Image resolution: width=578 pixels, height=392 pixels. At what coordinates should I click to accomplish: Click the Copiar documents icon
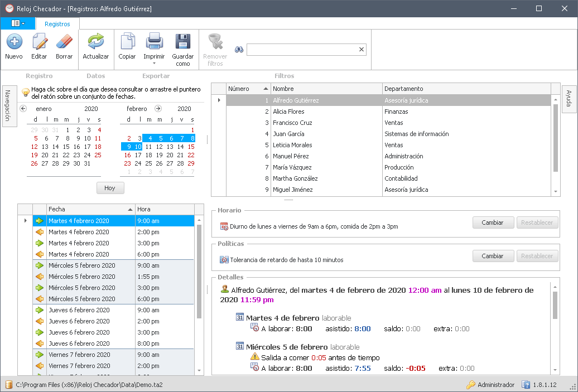127,42
